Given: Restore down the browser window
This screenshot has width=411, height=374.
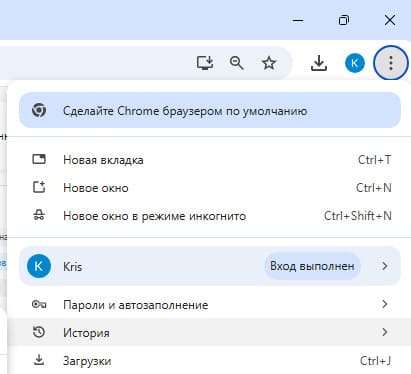Looking at the screenshot, I should [344, 20].
